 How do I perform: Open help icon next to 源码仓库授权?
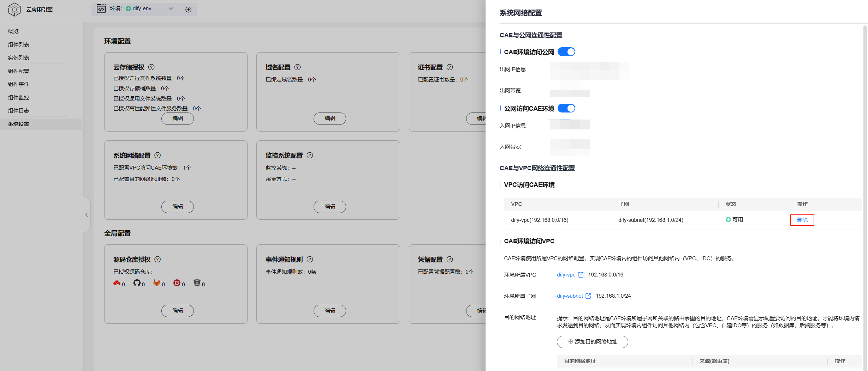pos(158,259)
